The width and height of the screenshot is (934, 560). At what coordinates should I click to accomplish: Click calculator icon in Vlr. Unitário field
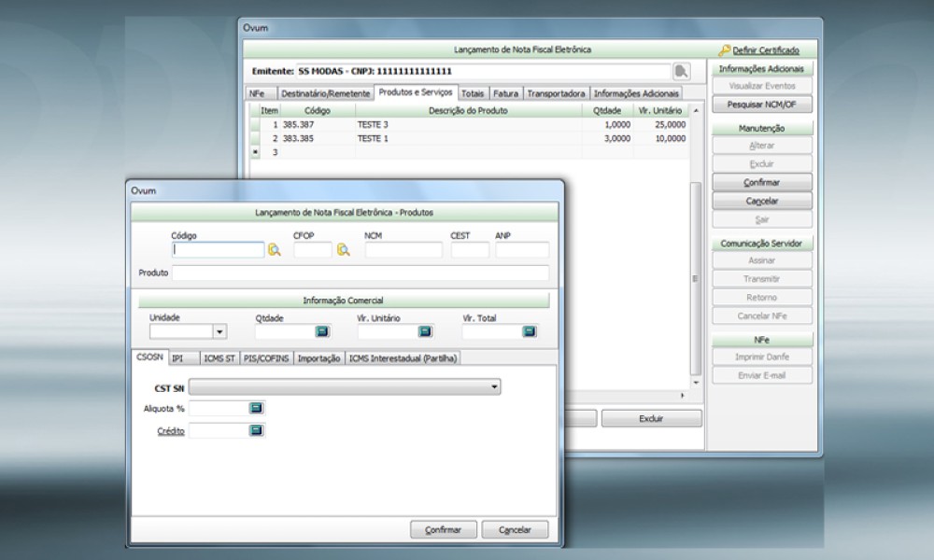pos(425,331)
